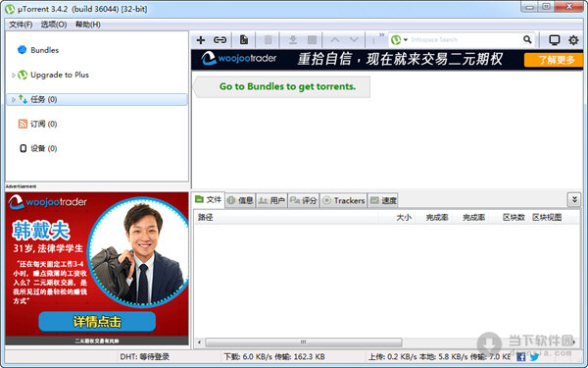Click the Infospace Search input field
The height and width of the screenshot is (368, 588).
465,40
